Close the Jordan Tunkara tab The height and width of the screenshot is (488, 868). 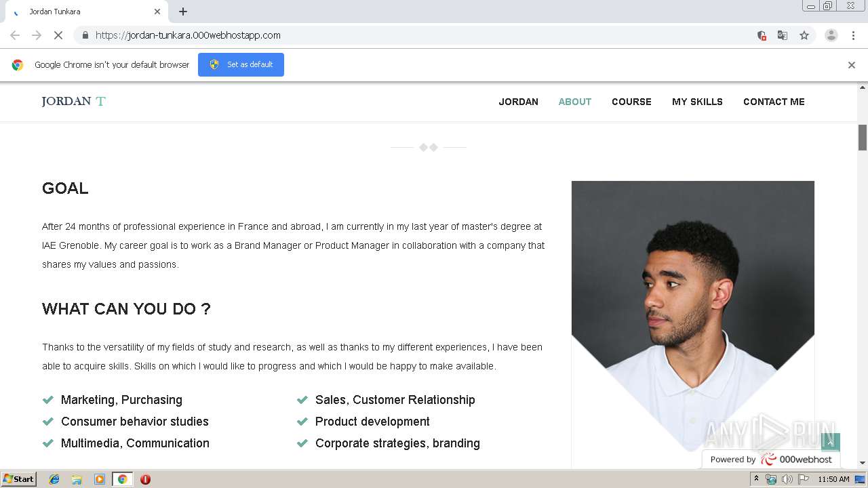coord(157,12)
